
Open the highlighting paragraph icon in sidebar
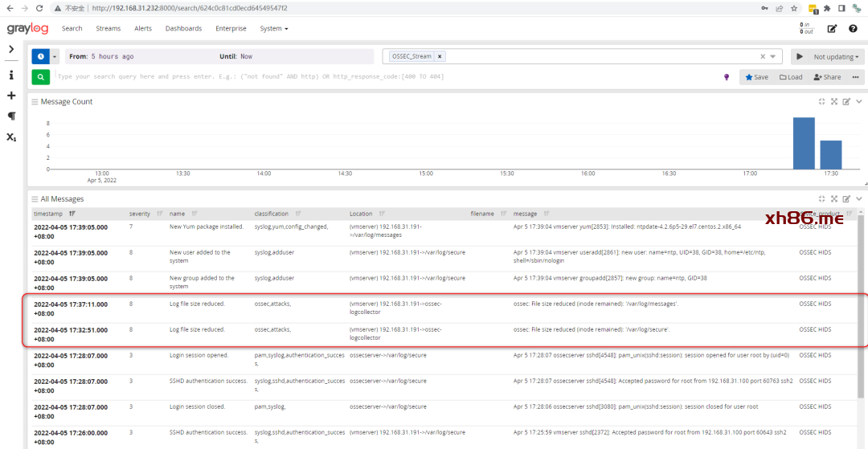click(11, 116)
